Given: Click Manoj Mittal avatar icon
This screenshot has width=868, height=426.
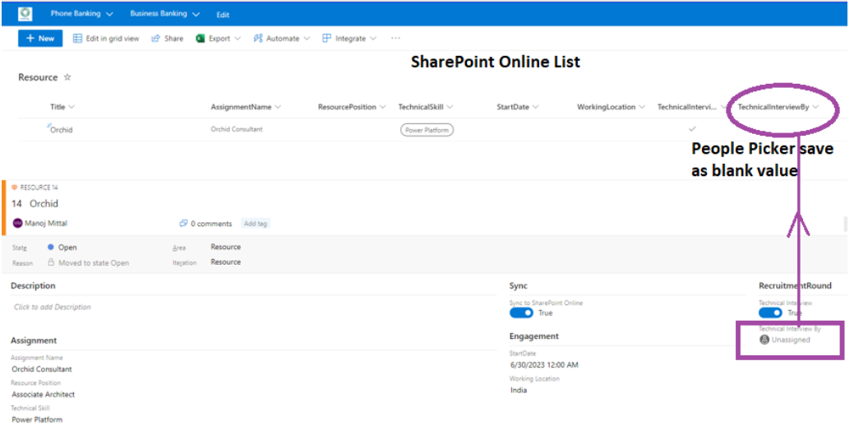Looking at the screenshot, I should tap(18, 223).
